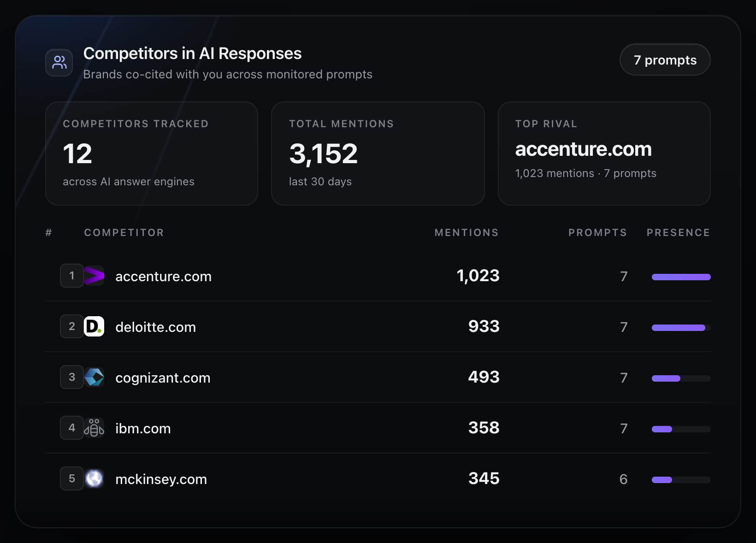Click the competitors people icon in header
The height and width of the screenshot is (543, 756).
click(x=59, y=63)
